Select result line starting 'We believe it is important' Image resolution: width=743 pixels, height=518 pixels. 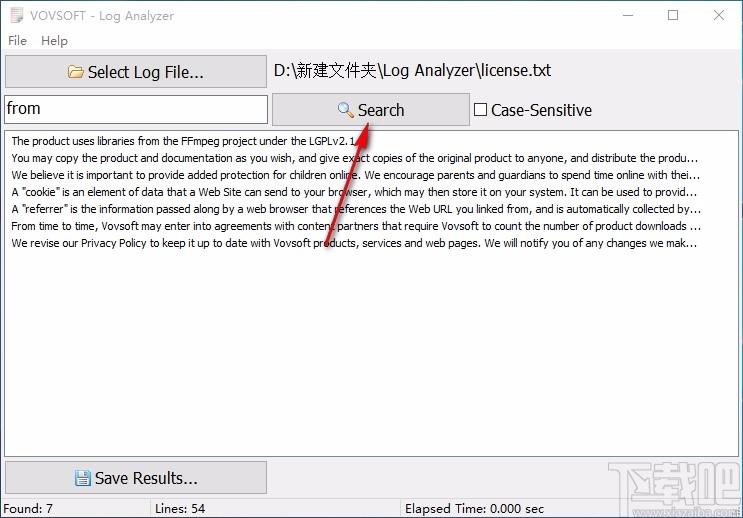355,175
